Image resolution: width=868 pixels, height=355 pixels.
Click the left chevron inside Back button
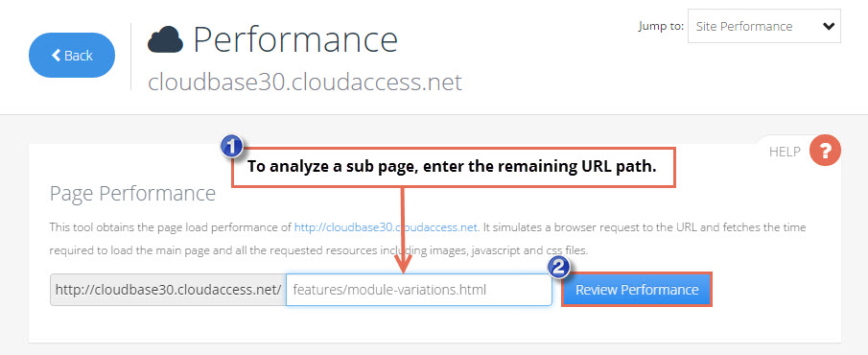point(56,55)
